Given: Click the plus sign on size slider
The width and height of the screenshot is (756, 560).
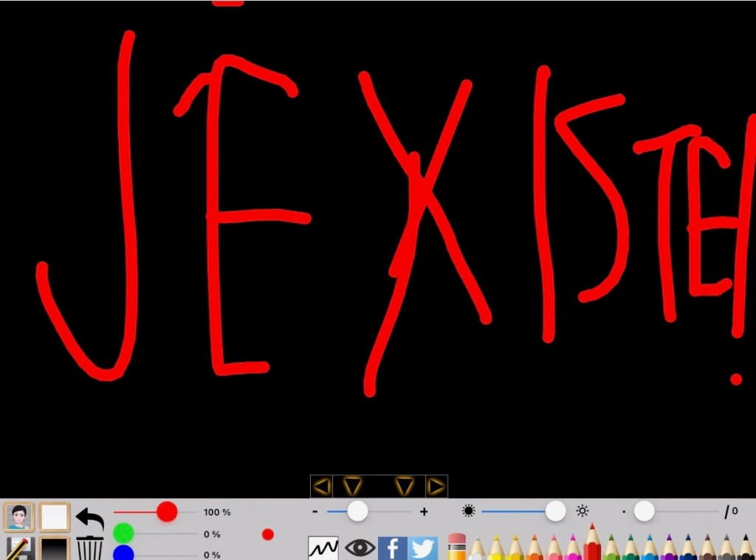Looking at the screenshot, I should (424, 512).
